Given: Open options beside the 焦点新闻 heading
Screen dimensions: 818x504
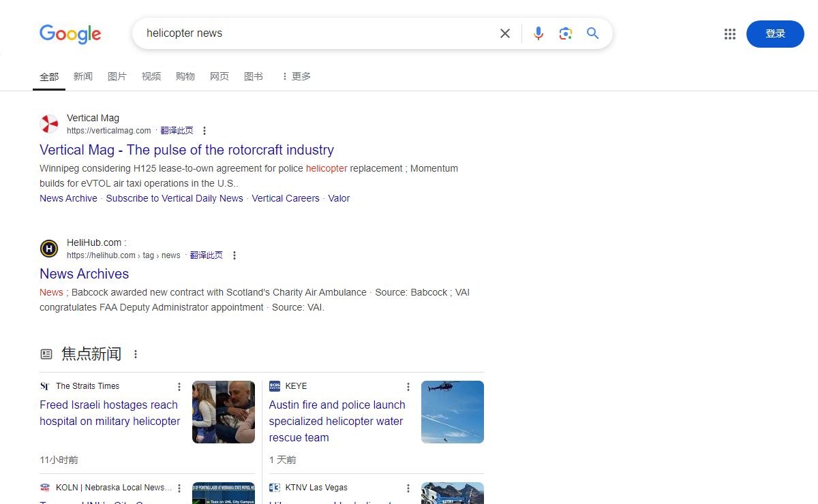Looking at the screenshot, I should [x=136, y=354].
